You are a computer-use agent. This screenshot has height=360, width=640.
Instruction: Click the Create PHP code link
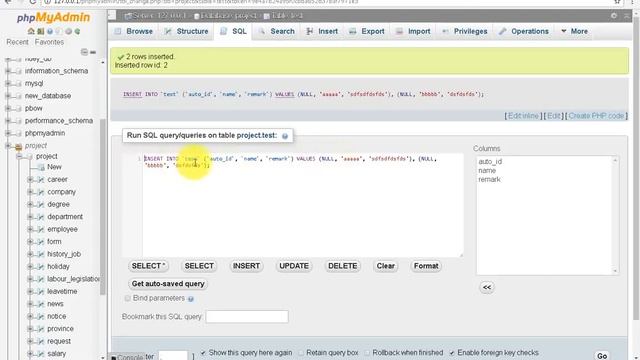tap(596, 116)
